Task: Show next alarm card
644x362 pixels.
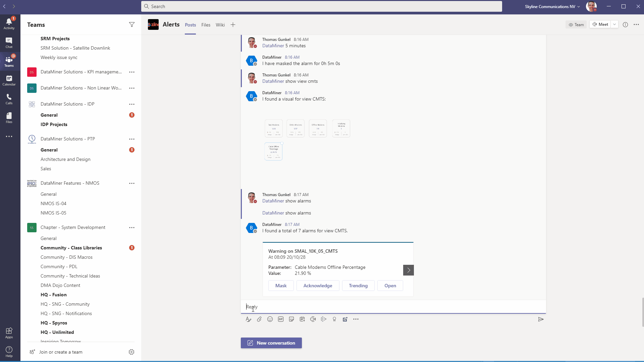Action: [x=409, y=270]
